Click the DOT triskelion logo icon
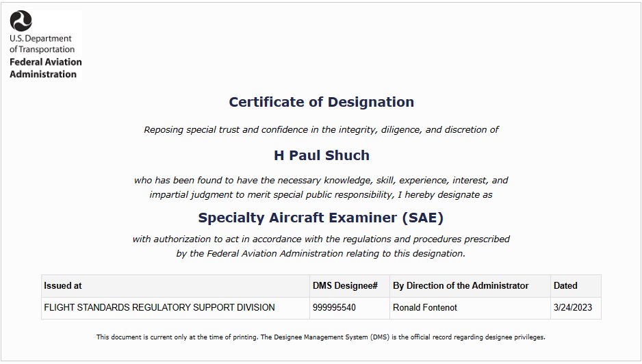642x364 pixels. pos(21,21)
